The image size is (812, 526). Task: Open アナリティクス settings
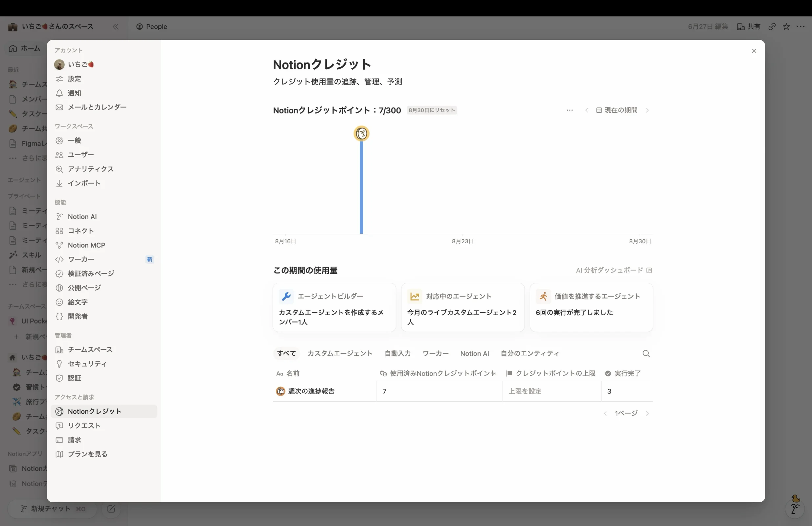pyautogui.click(x=104, y=169)
